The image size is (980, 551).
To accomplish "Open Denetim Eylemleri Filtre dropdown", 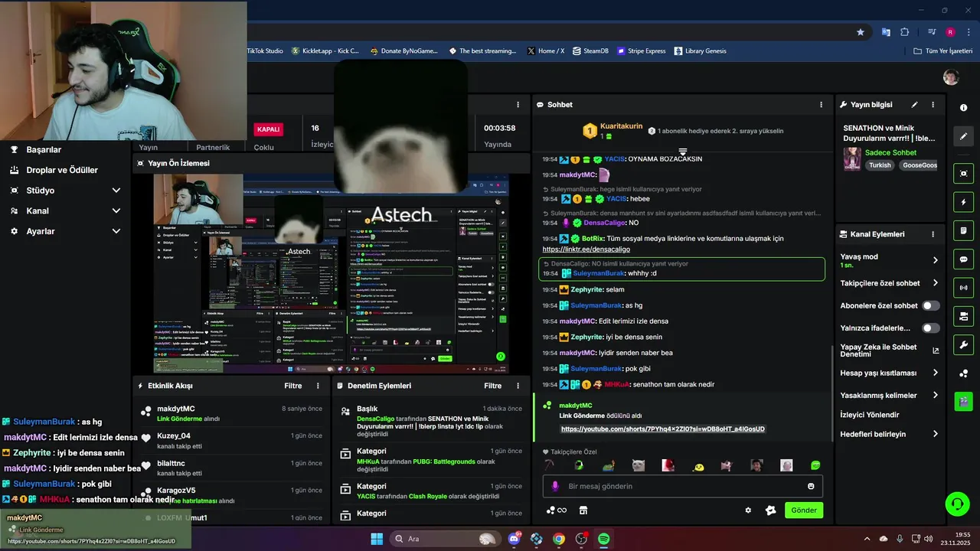I will (493, 386).
